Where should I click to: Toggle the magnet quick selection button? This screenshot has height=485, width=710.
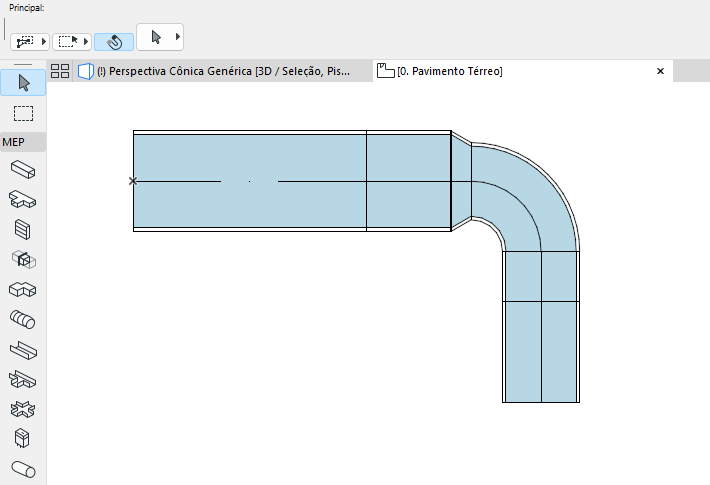coord(114,42)
